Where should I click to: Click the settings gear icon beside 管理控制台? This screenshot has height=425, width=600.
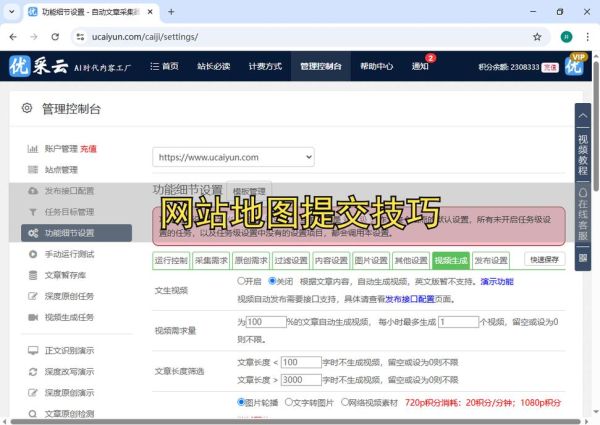(x=26, y=109)
